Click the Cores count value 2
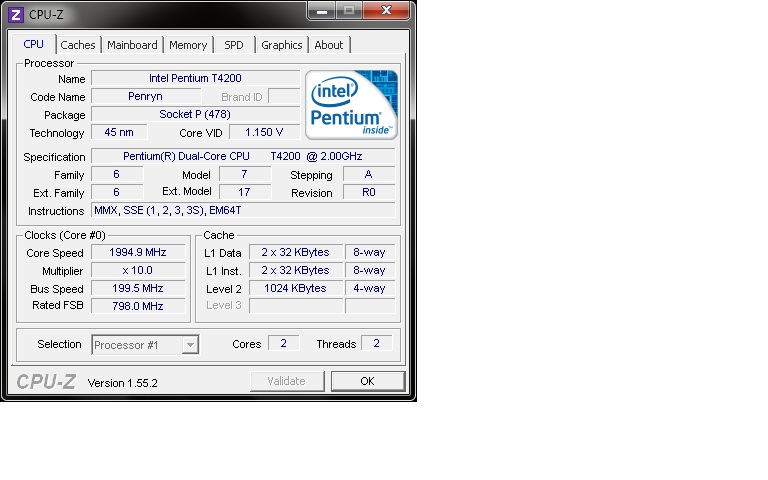 (284, 343)
